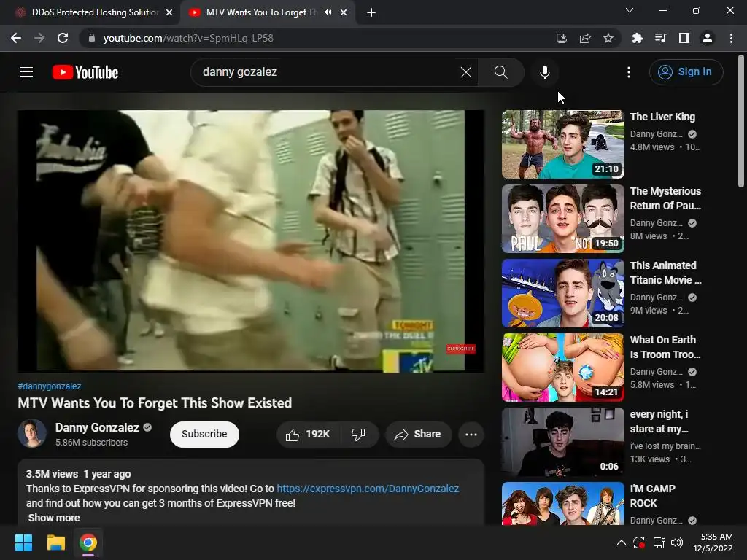Run search with magnifying glass button
Screen dimensions: 747x560
(x=500, y=72)
